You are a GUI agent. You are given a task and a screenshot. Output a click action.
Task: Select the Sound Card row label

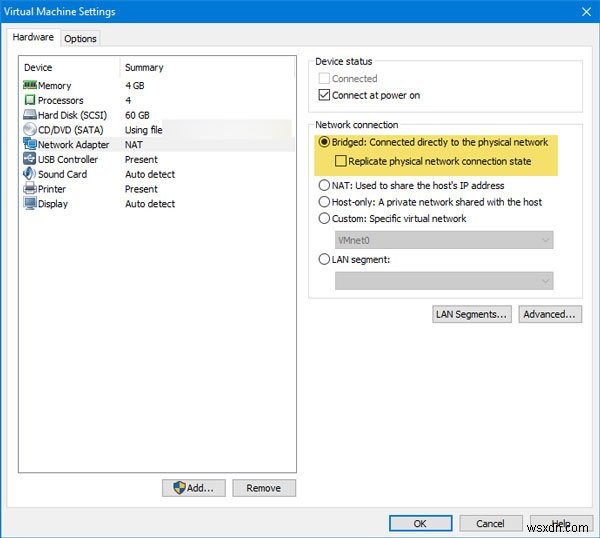[62, 174]
